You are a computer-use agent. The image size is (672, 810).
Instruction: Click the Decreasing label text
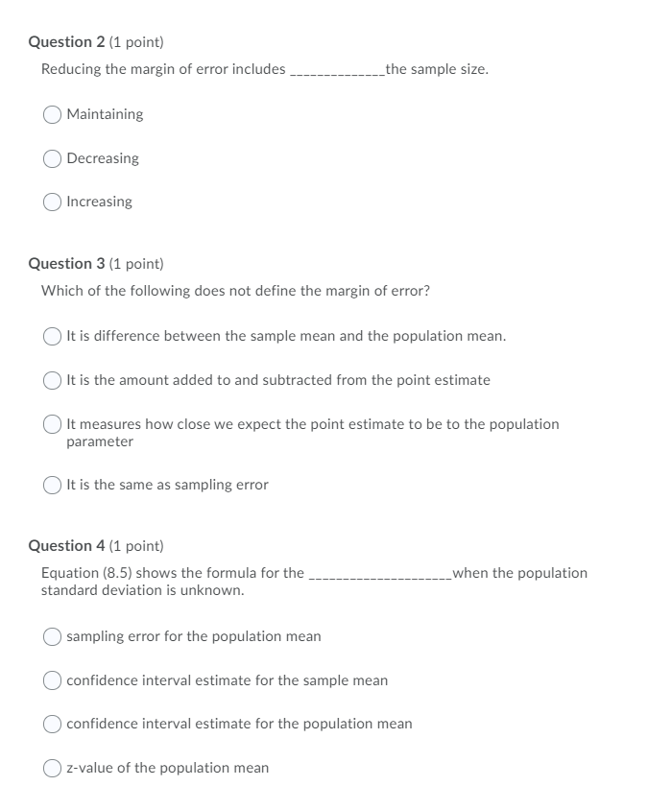(102, 158)
